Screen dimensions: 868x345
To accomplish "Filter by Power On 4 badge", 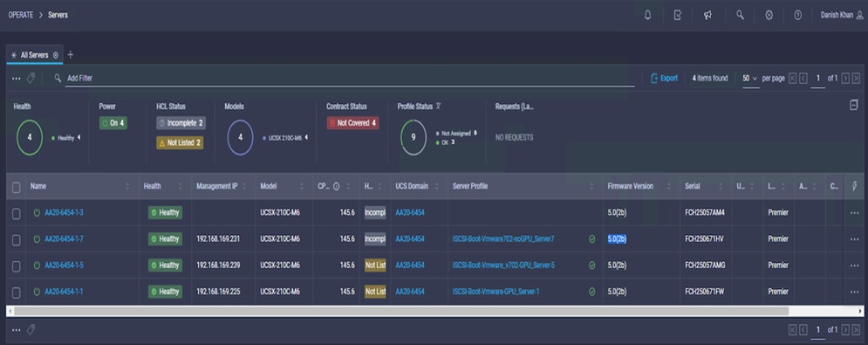I will tap(113, 123).
